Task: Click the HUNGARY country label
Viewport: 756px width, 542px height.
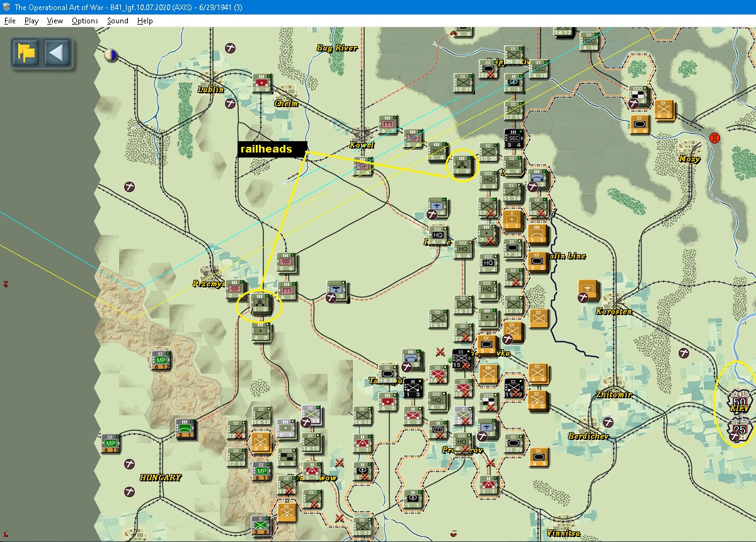Action: coord(161,478)
